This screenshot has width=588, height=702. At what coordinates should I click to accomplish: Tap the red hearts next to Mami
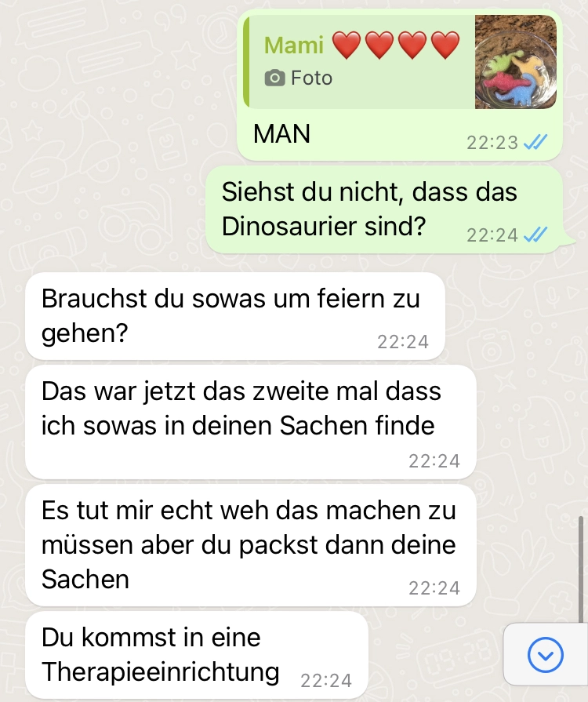click(396, 45)
